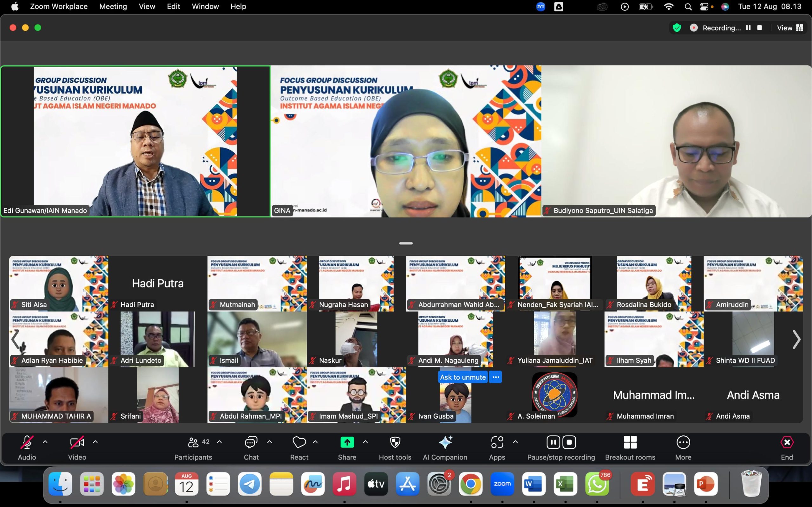Open Host tools shield icon
Viewport: 812px width, 507px height.
(395, 442)
